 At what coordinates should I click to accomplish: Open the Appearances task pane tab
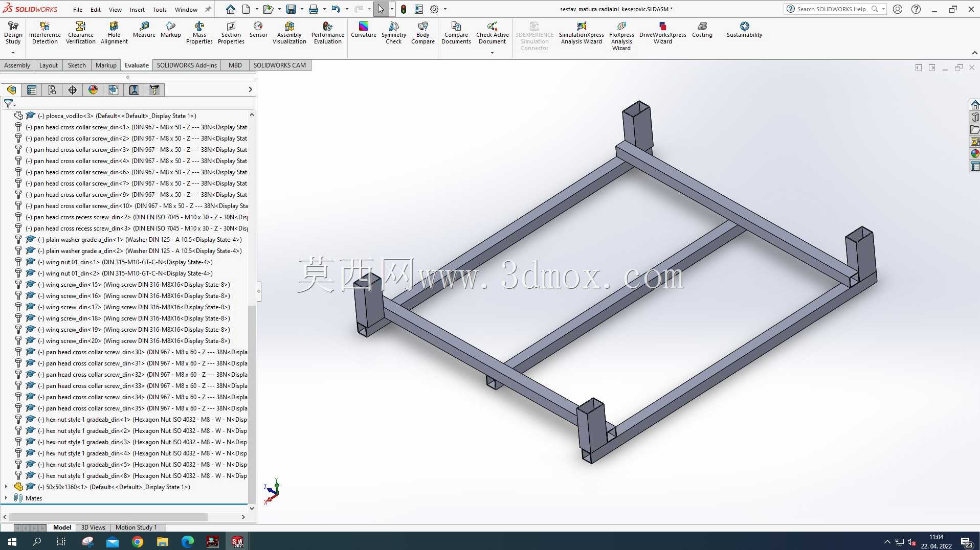pyautogui.click(x=975, y=154)
